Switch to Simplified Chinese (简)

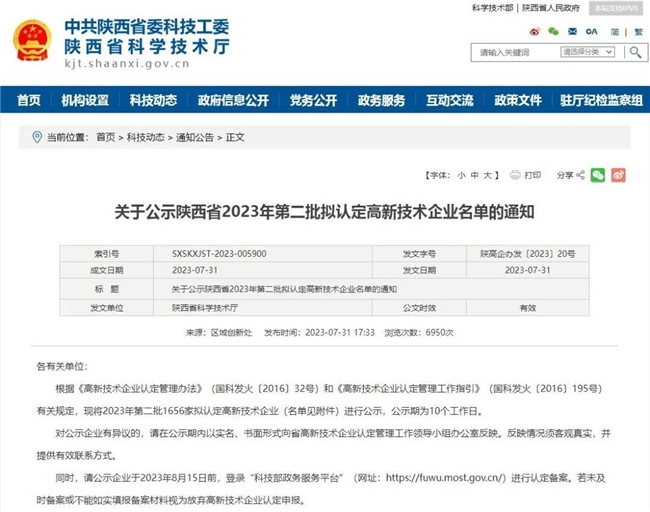tap(613, 31)
